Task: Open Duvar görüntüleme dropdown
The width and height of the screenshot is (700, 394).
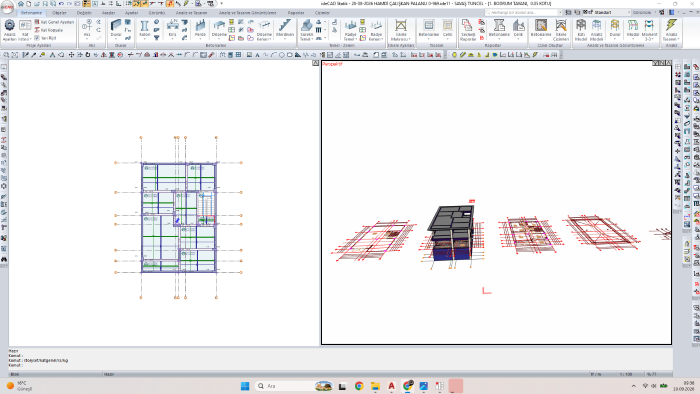Action: click(x=615, y=29)
